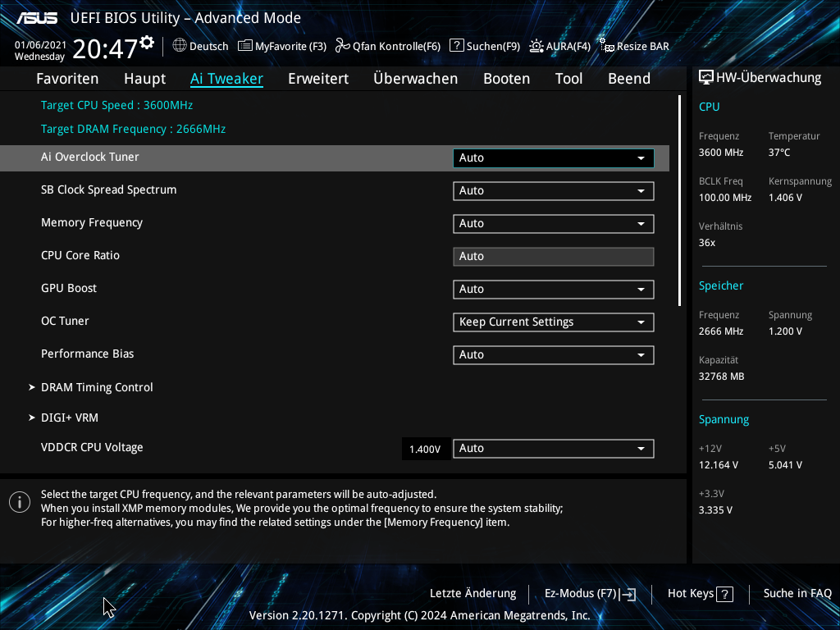Click the VDDCR CPU Voltage label
Viewport: 840px width, 630px height.
click(x=92, y=447)
